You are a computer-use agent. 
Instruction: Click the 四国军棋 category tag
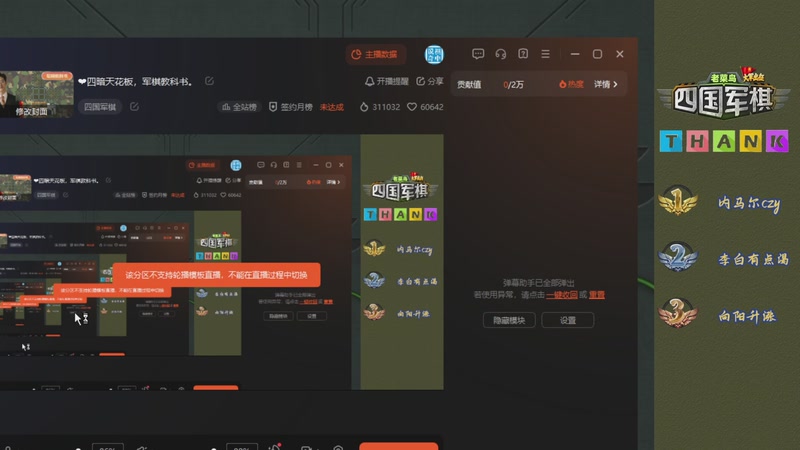click(100, 107)
